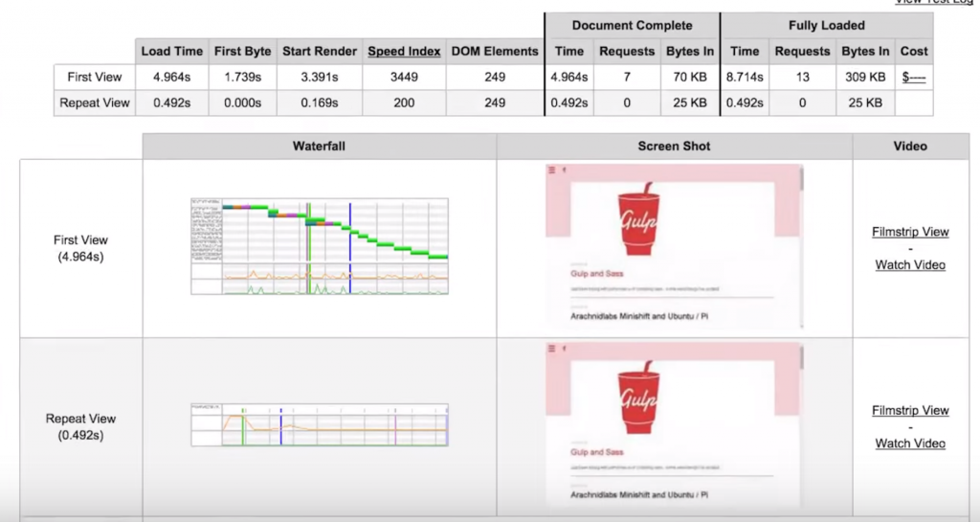The height and width of the screenshot is (522, 980).
Task: Click the Repeat View row label in metrics table
Action: coord(95,103)
